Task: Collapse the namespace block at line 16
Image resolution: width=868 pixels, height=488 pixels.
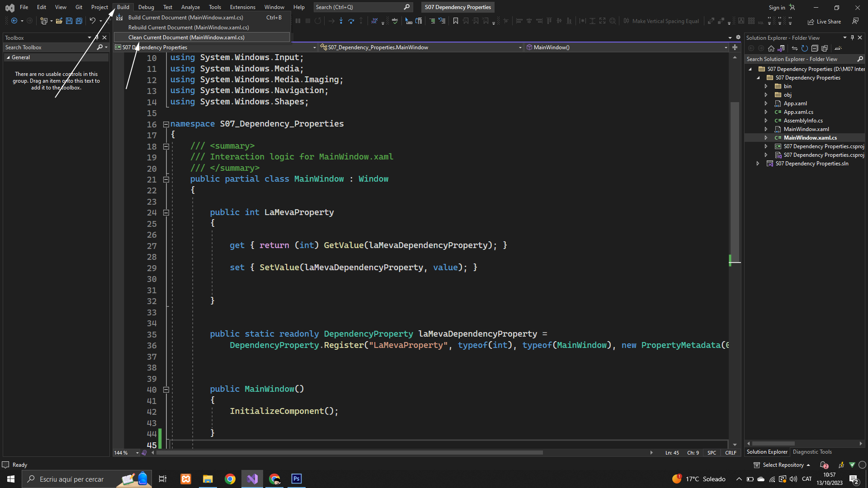Action: pyautogui.click(x=166, y=124)
